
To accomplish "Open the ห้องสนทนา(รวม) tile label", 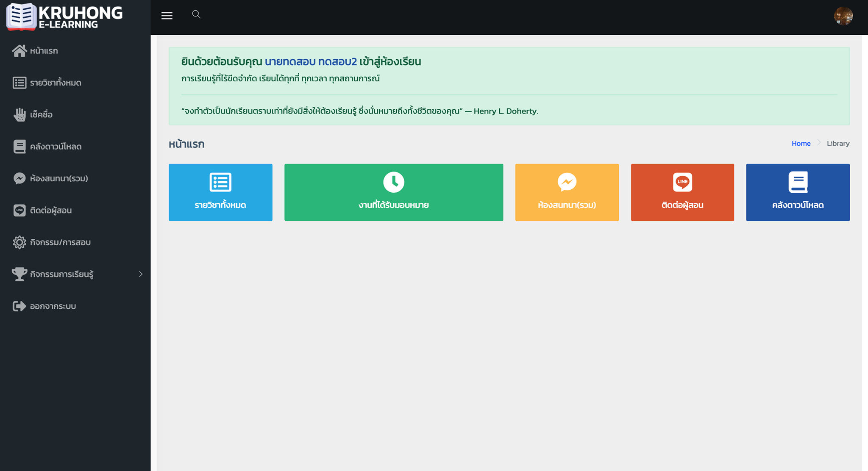I will pos(567,205).
